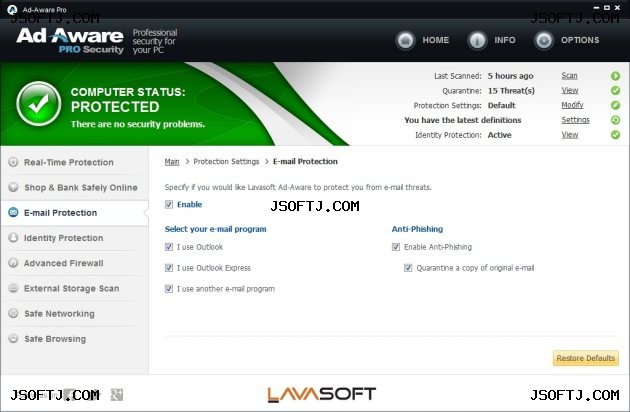Image resolution: width=630 pixels, height=412 pixels.
Task: Uncheck I use Outlook
Action: (169, 247)
